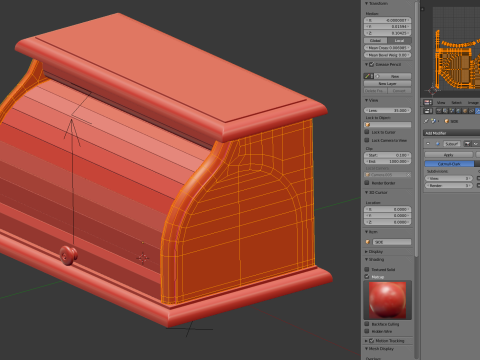Image resolution: width=480 pixels, height=360 pixels.
Task: Click the Subsurf modifier name field
Action: coord(452,144)
